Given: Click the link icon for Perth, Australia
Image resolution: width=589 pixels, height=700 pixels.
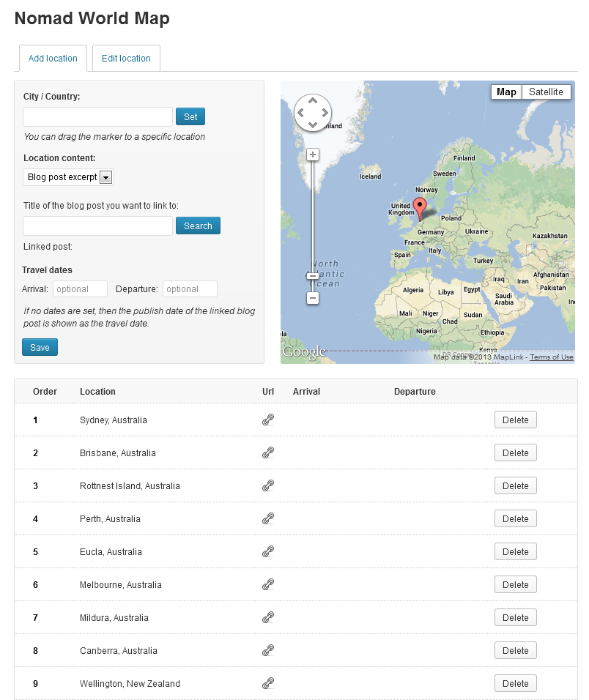Looking at the screenshot, I should coord(268,519).
